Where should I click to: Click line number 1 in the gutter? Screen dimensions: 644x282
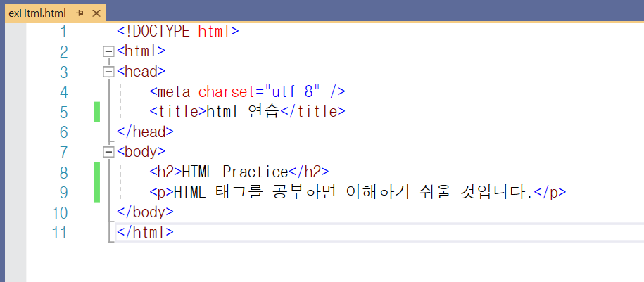pos(63,31)
